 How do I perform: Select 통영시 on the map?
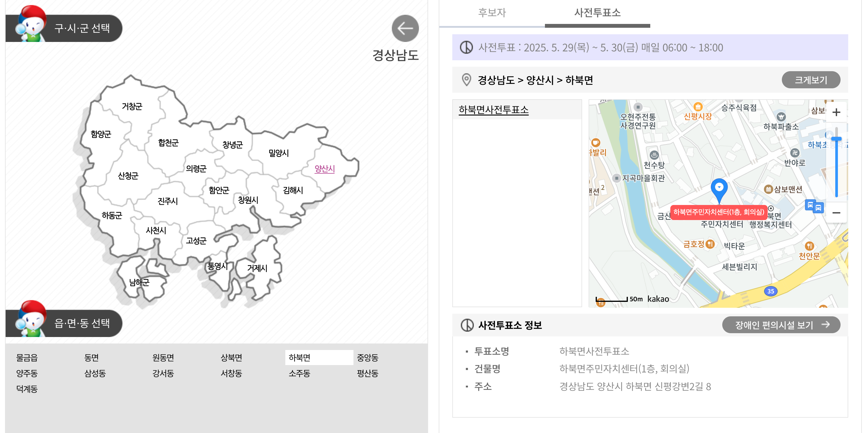(x=217, y=266)
